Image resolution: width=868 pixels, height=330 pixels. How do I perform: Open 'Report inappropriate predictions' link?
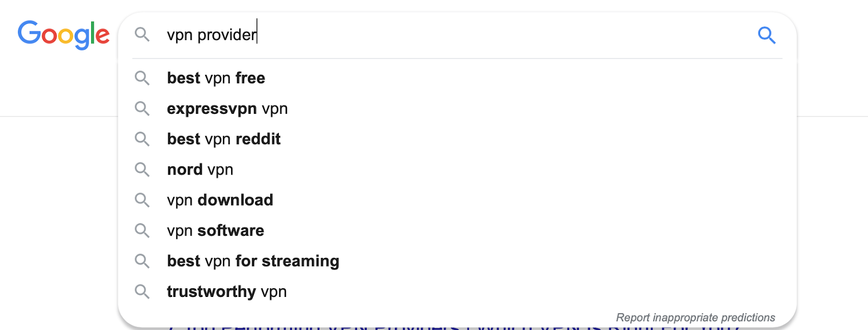click(x=695, y=318)
